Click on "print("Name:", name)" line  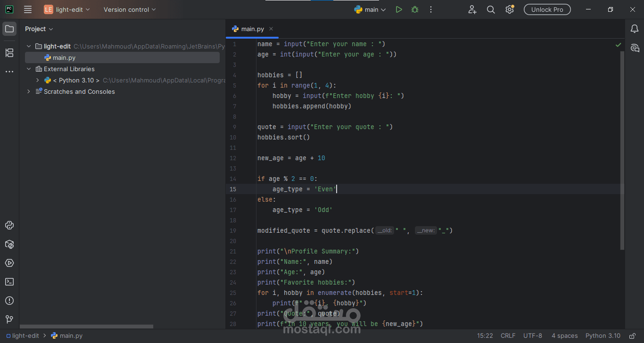[295, 262]
